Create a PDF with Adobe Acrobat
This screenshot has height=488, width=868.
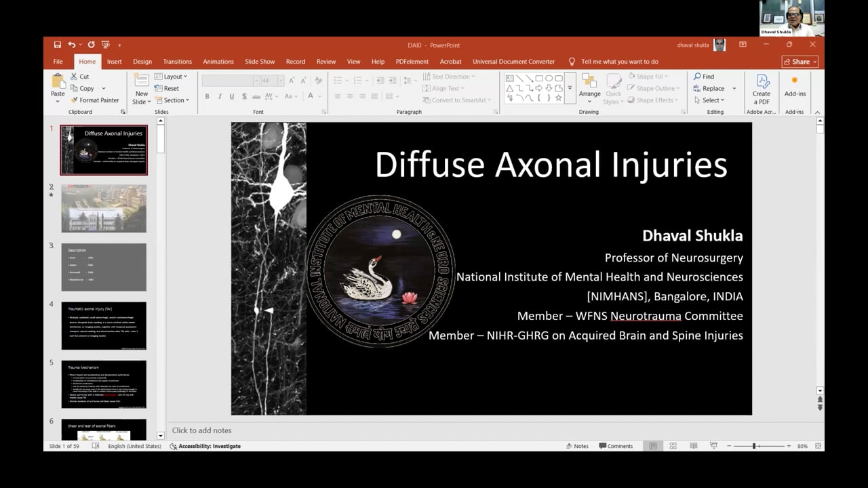point(761,89)
